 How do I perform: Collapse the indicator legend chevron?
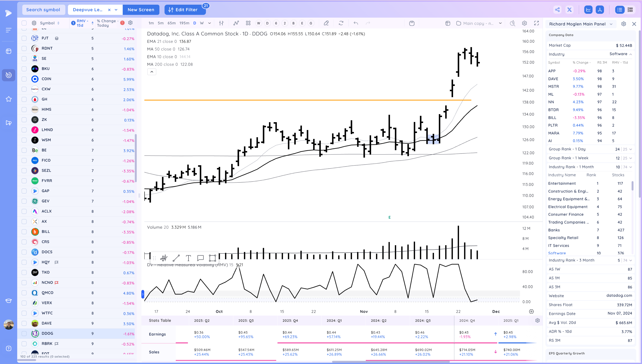(x=152, y=72)
